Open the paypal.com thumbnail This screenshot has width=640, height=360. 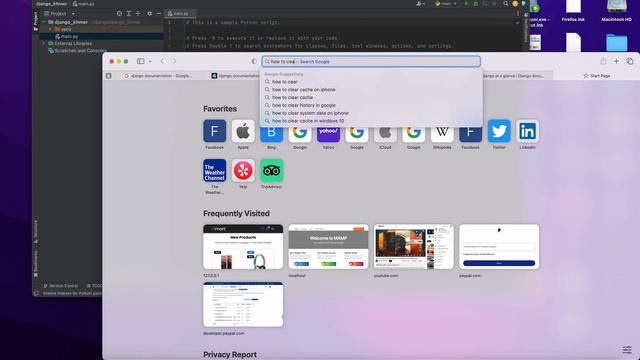tap(499, 247)
